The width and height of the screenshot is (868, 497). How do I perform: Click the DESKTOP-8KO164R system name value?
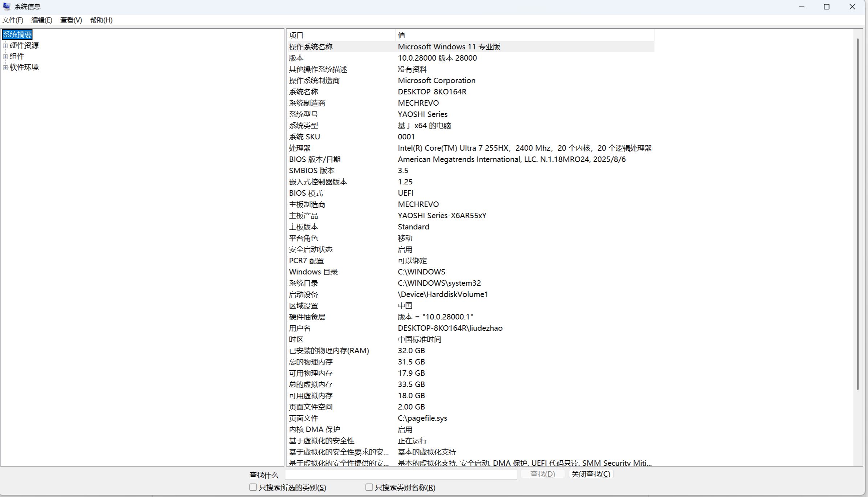(x=432, y=92)
